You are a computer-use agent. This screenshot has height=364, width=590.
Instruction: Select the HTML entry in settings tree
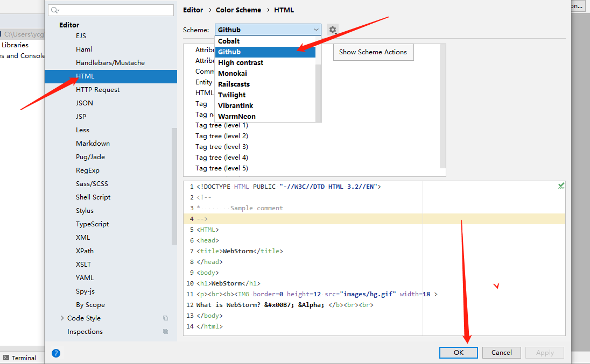tap(111, 76)
